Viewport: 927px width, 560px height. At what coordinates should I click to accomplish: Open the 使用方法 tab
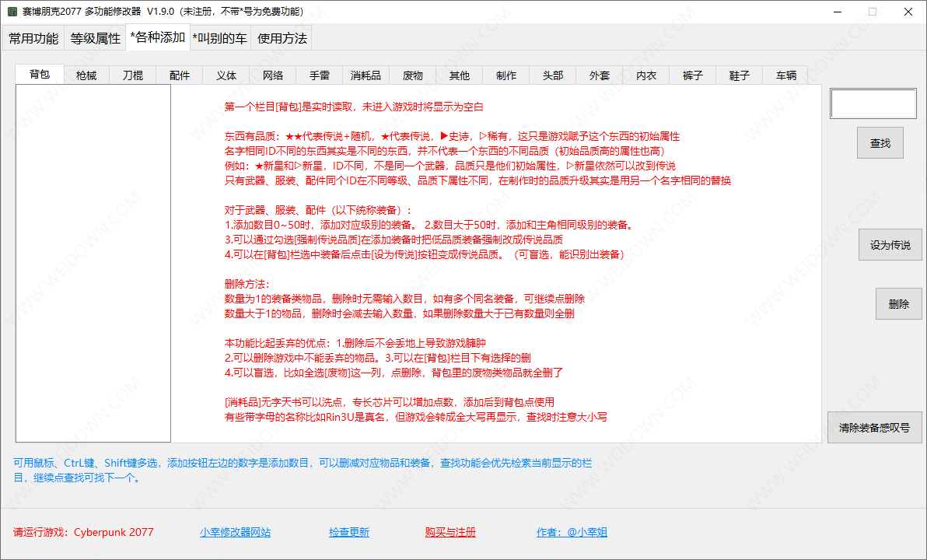click(x=282, y=38)
